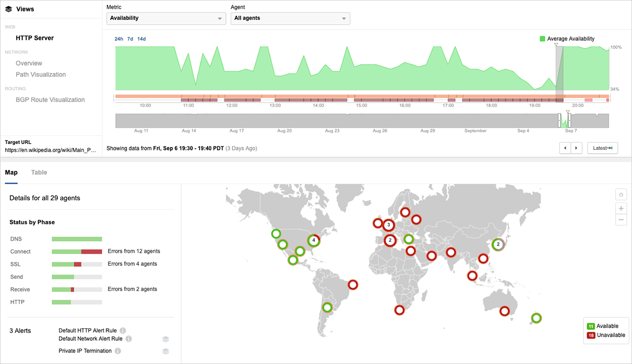Viewport: 632px width, 364px height.
Task: Click info icon beside Private IP Termination
Action: (x=118, y=351)
